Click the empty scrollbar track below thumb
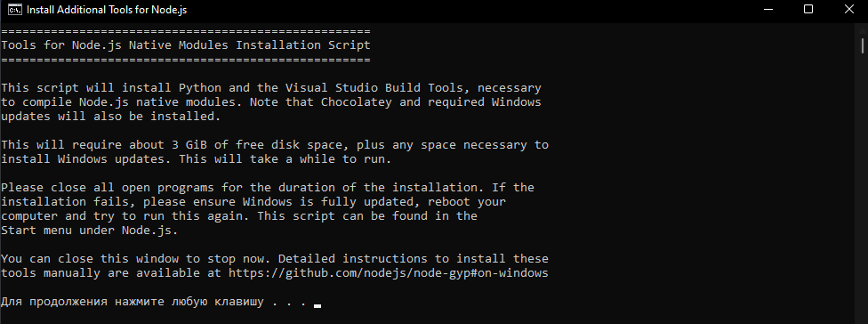The width and height of the screenshot is (868, 324). click(x=863, y=189)
